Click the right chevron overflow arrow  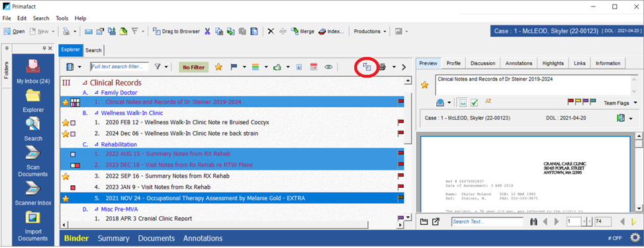tap(403, 67)
